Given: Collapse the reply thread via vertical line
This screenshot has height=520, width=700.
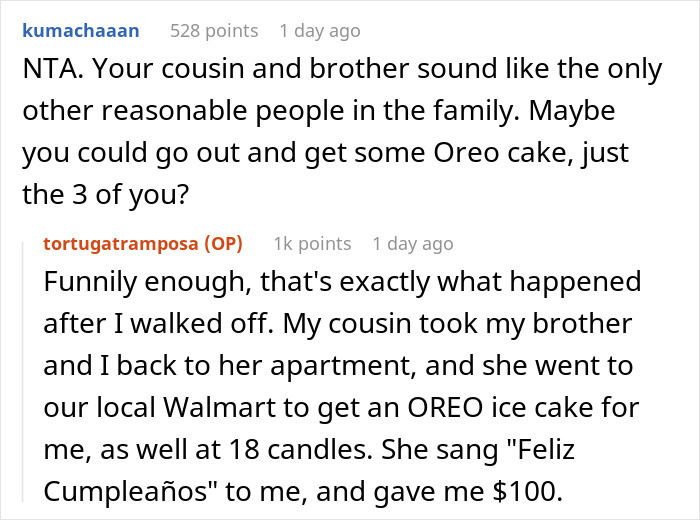Looking at the screenshot, I should (23, 370).
